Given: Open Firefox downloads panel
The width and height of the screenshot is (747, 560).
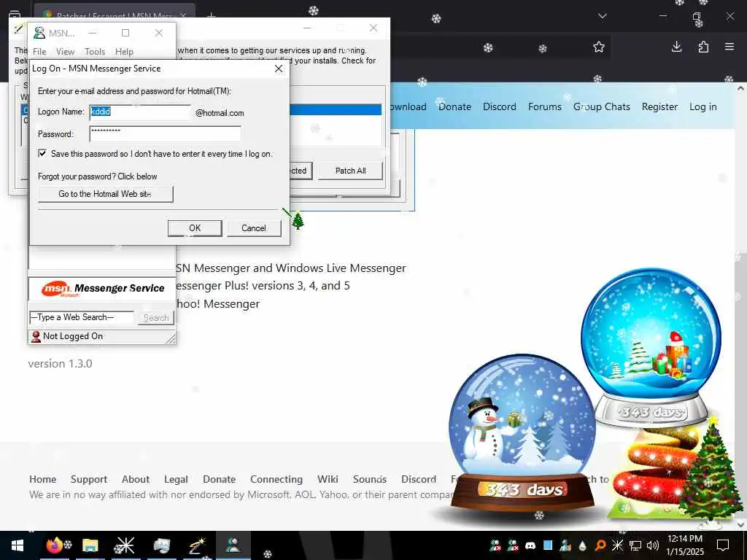Looking at the screenshot, I should tap(676, 47).
